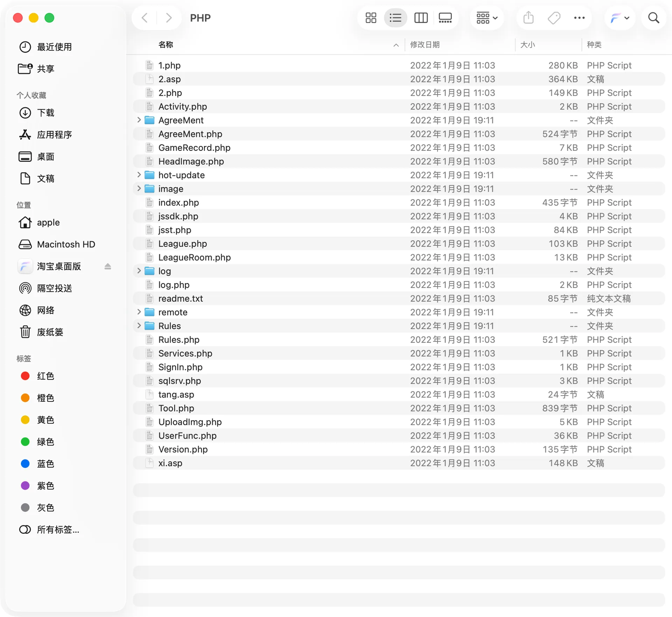Image resolution: width=672 pixels, height=617 pixels.
Task: Go forward with the right arrow
Action: 169,18
